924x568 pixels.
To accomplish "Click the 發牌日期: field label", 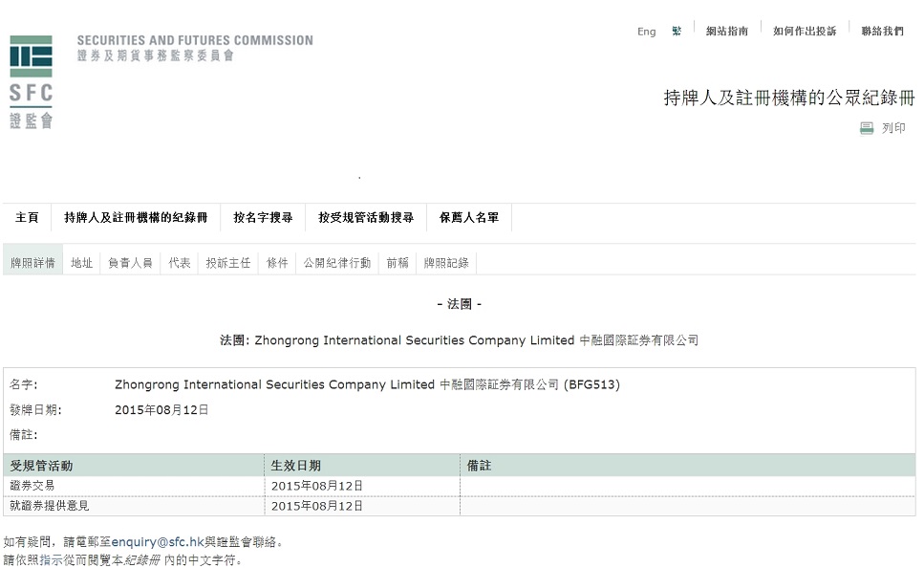I will tap(36, 410).
